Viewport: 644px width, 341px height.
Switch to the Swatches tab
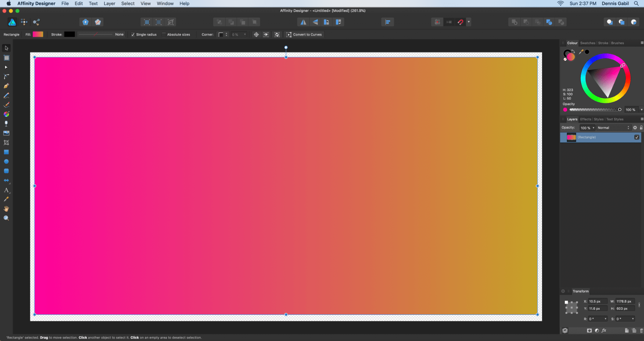coord(588,43)
